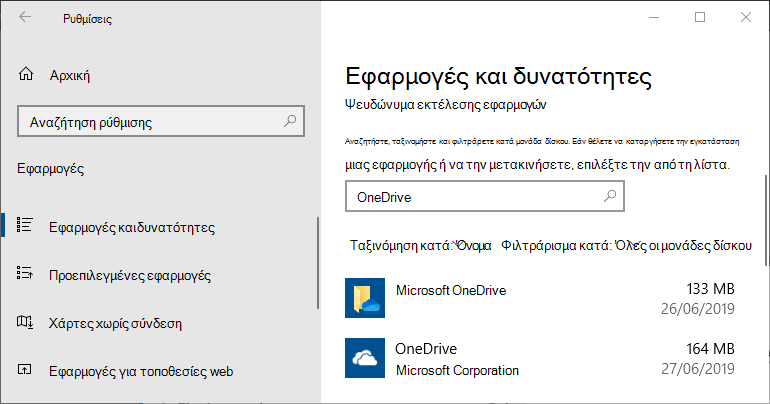
Task: Click the blue OneDrive cloud app icon
Action: [x=365, y=358]
